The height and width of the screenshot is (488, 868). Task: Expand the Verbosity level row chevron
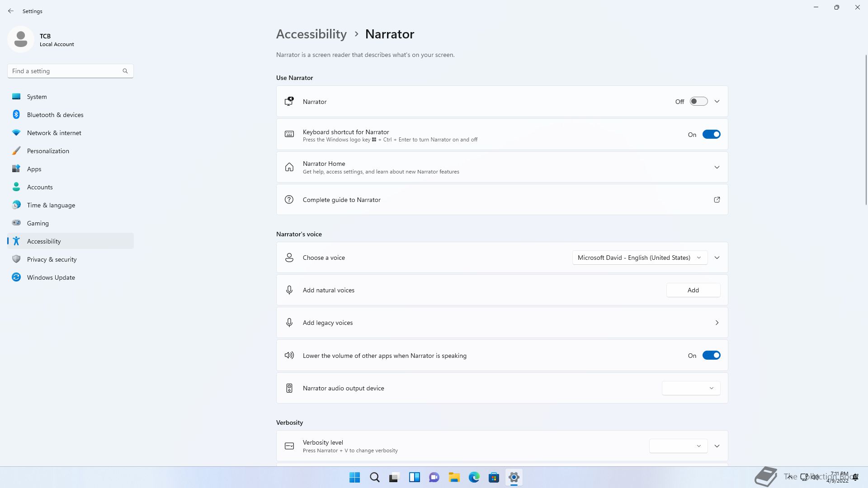(x=717, y=446)
